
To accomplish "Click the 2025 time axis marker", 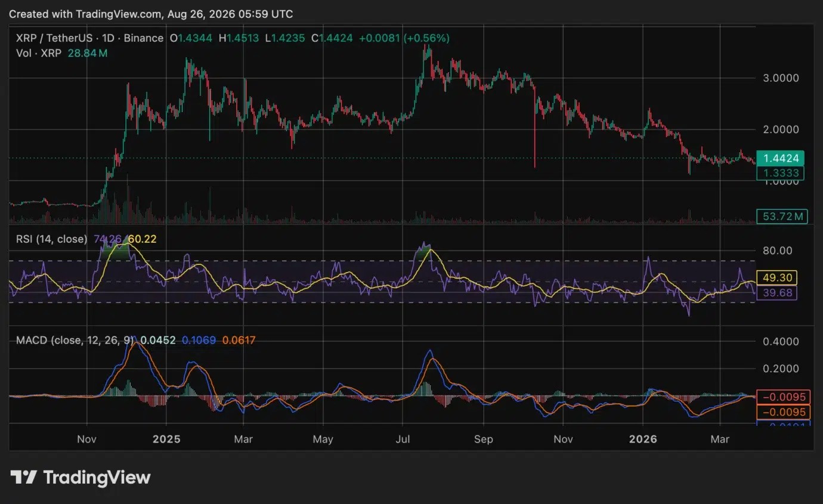I will click(x=166, y=439).
